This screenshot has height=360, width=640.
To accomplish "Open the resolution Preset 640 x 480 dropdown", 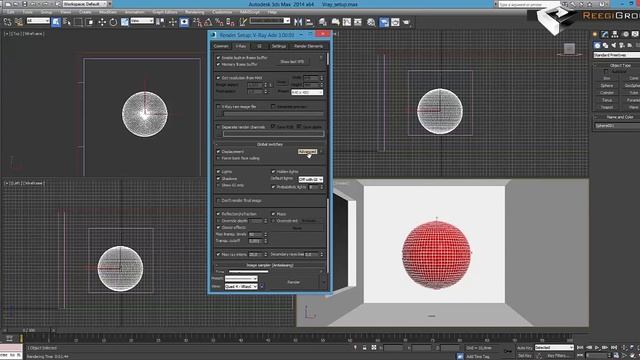I will (x=307, y=93).
